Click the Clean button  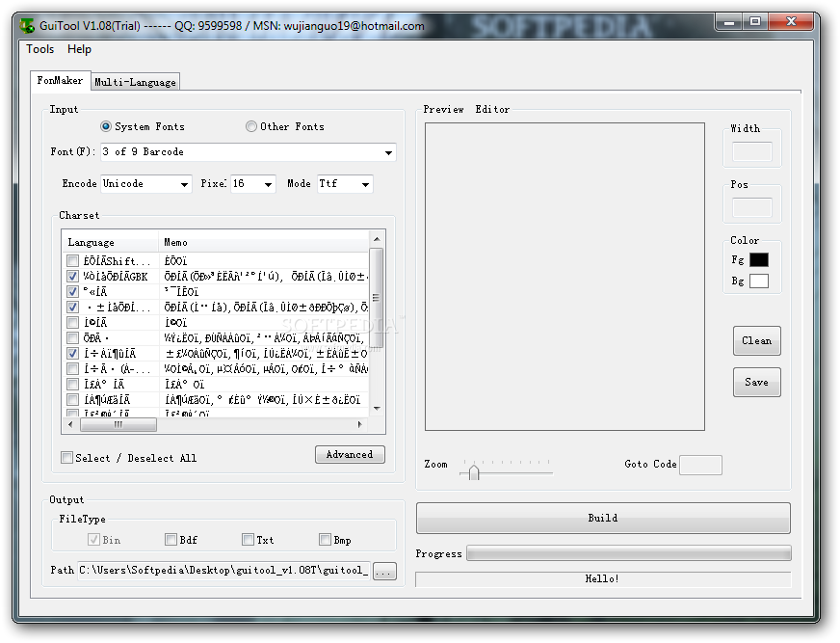pyautogui.click(x=757, y=341)
